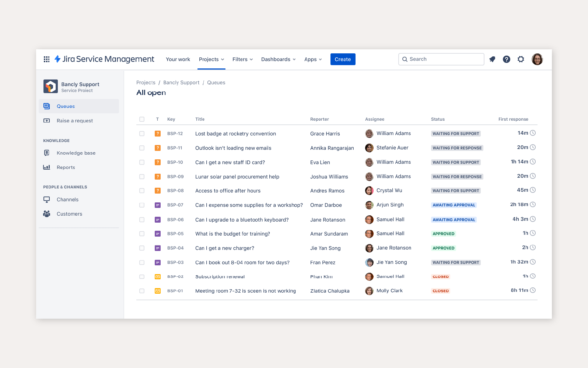The image size is (588, 368).
Task: Click the Closed status on BSP-01
Action: pyautogui.click(x=441, y=291)
